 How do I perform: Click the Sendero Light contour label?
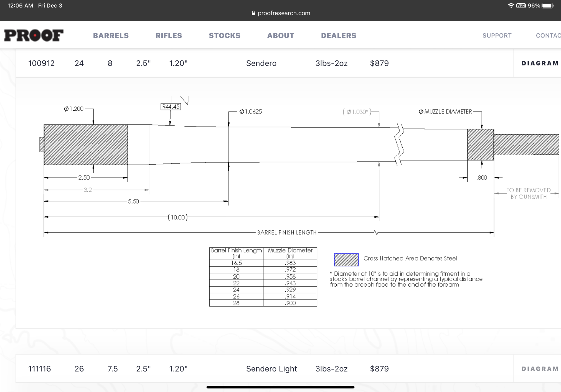click(x=271, y=369)
